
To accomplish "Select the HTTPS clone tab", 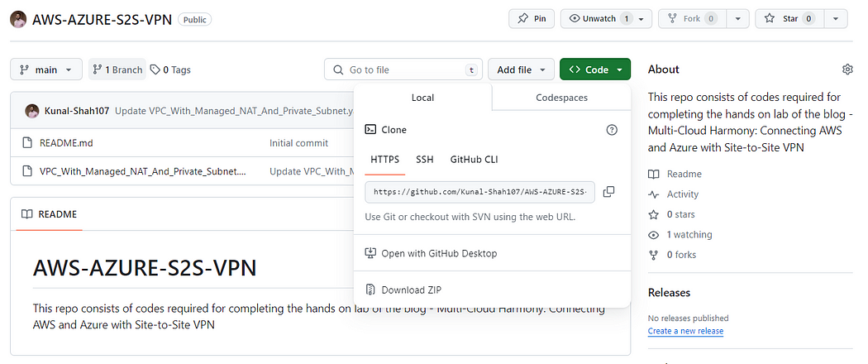I will coord(384,160).
